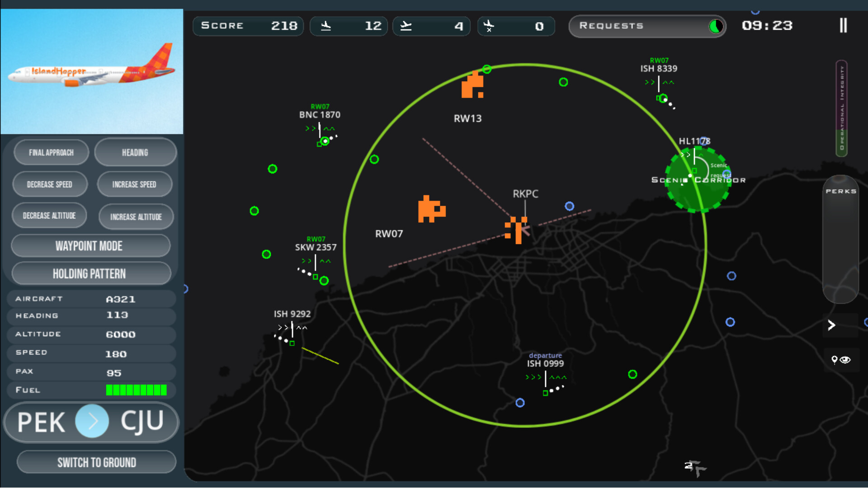Screen dimensions: 868x488
Task: Click the Scenic Corridor green zone
Action: pos(698,179)
